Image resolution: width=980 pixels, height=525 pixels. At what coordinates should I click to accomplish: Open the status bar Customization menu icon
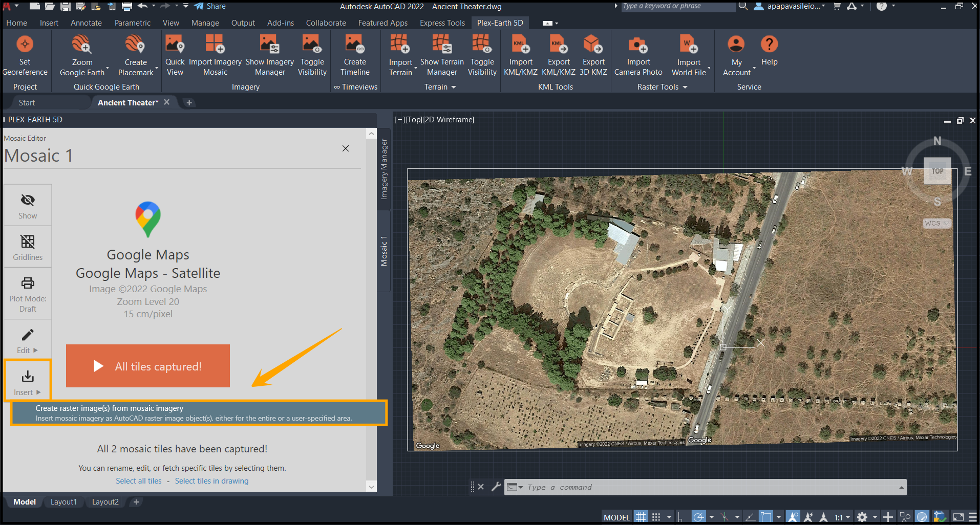[972, 517]
